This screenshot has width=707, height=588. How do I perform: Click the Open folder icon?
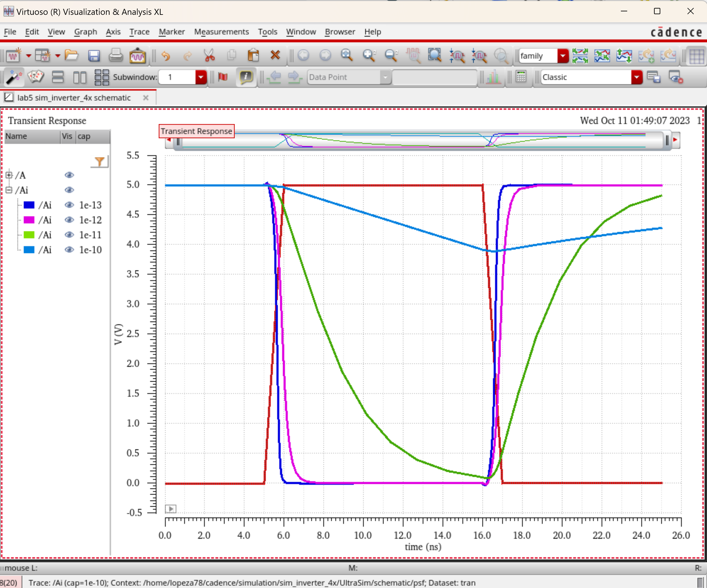coord(71,55)
